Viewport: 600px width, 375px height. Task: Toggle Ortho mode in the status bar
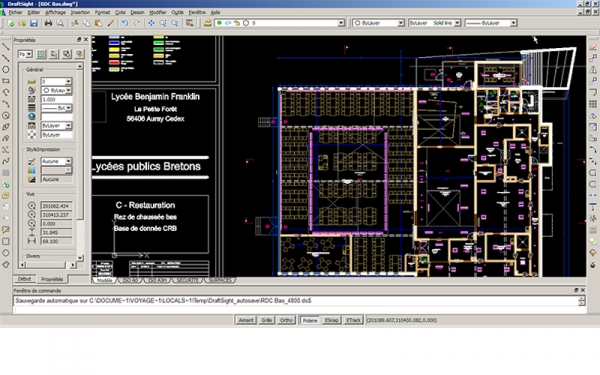[x=286, y=320]
